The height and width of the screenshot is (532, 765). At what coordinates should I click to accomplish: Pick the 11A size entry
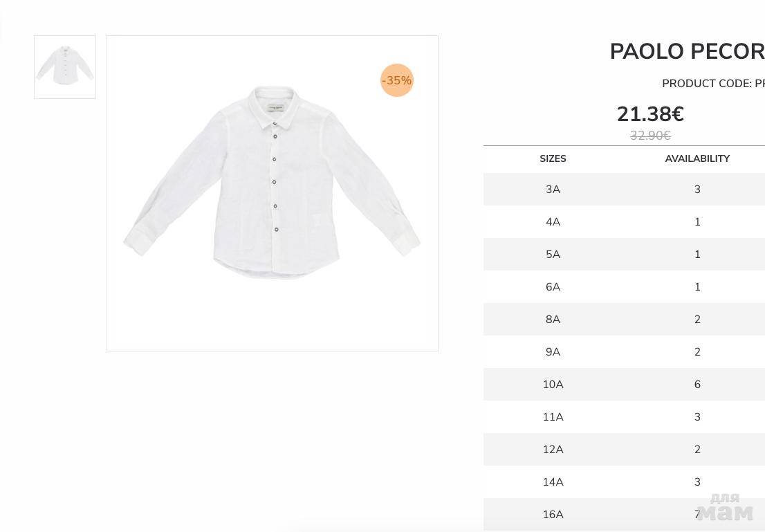[553, 417]
